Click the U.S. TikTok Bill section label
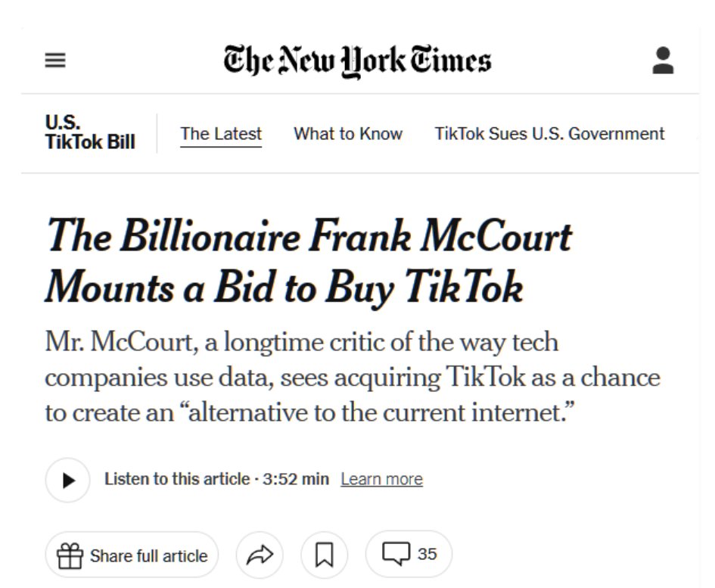The width and height of the screenshot is (715, 588). [x=90, y=132]
